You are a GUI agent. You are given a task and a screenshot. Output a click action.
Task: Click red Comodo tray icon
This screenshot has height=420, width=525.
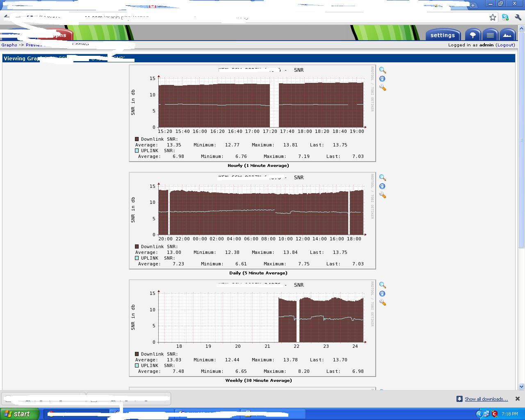(x=494, y=414)
